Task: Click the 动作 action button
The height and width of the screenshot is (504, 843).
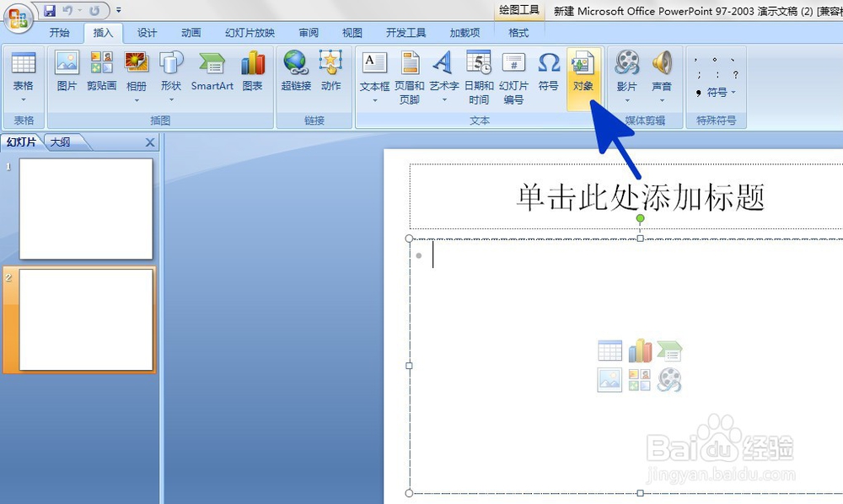Action: (330, 71)
